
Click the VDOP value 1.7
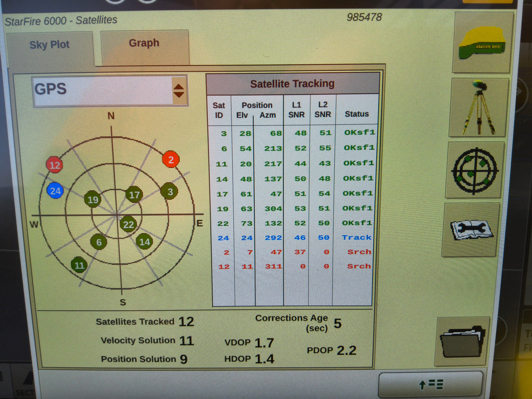click(x=264, y=343)
